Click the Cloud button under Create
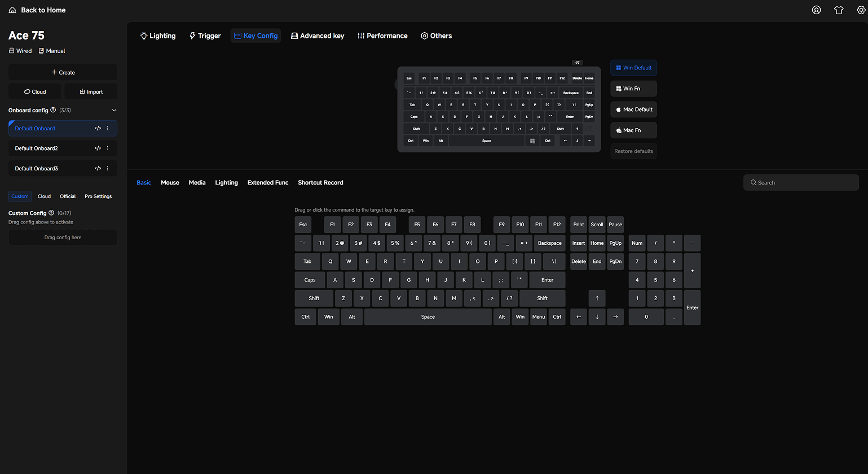This screenshot has height=474, width=868. (x=35, y=91)
